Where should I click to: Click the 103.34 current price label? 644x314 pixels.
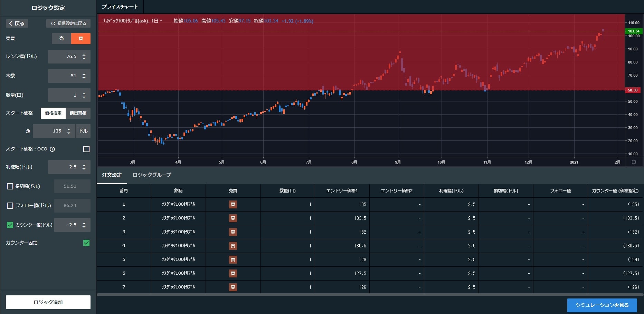pos(633,31)
